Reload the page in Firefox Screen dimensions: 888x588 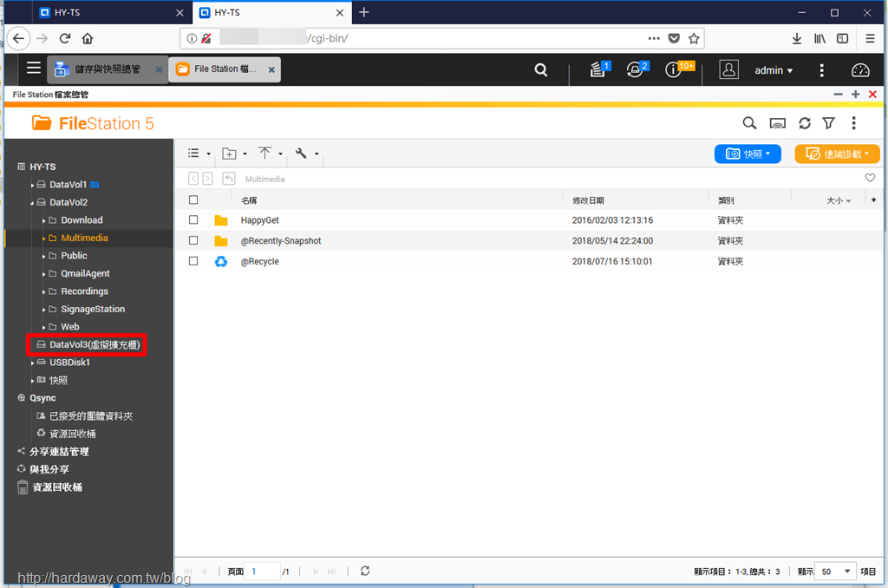click(64, 38)
